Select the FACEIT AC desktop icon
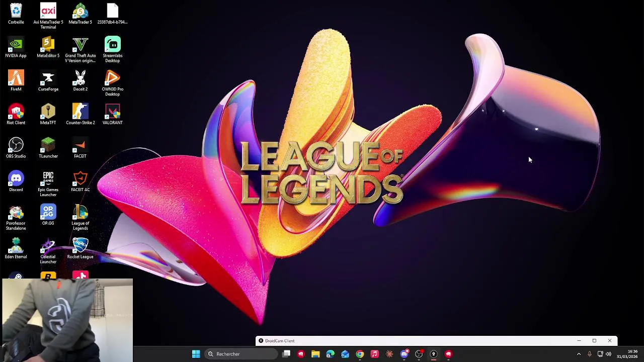Image resolution: width=644 pixels, height=362 pixels. click(x=80, y=182)
